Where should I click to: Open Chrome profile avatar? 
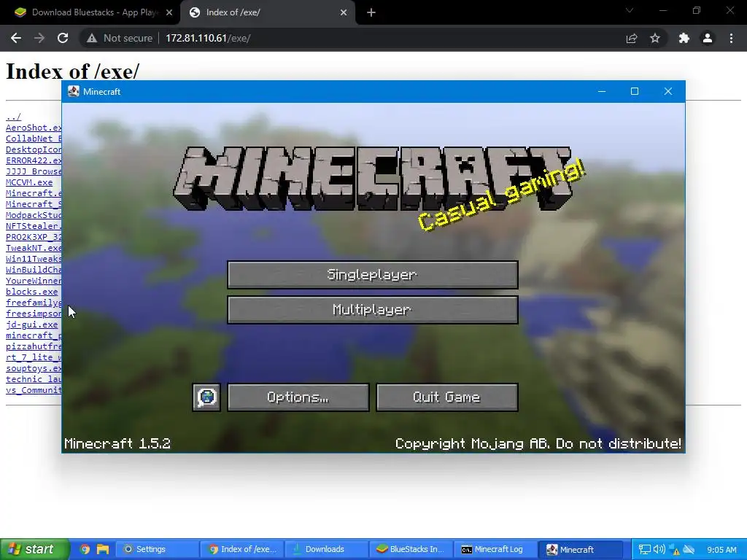pos(708,38)
